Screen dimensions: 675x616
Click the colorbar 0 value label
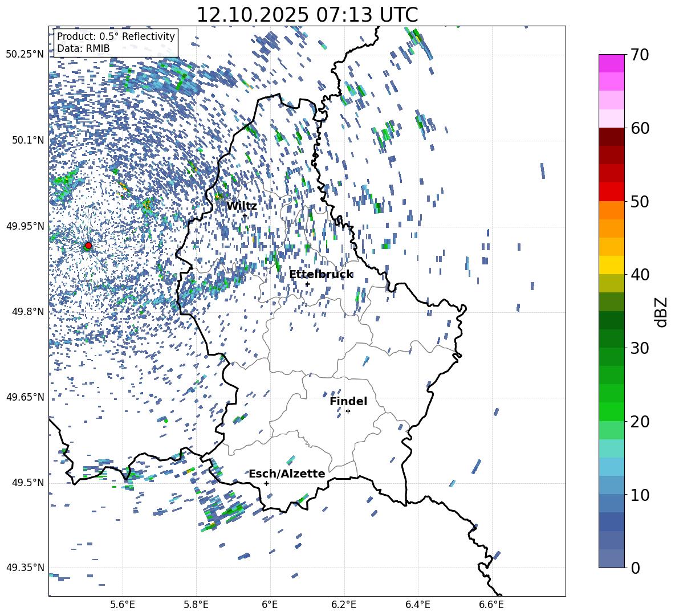coord(635,568)
